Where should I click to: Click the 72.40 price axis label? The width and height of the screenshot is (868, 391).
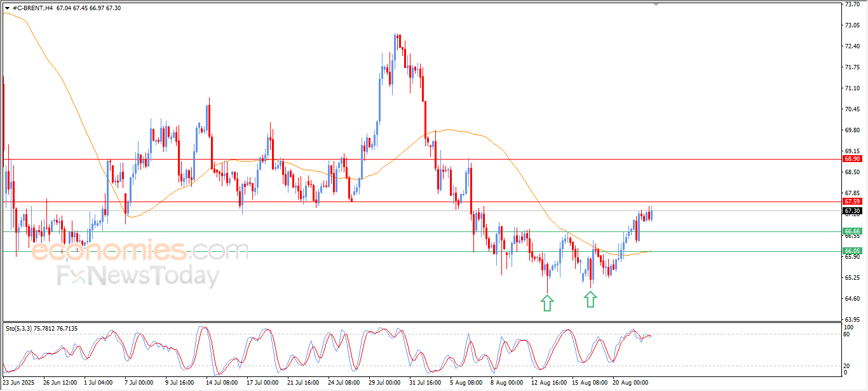(x=852, y=46)
